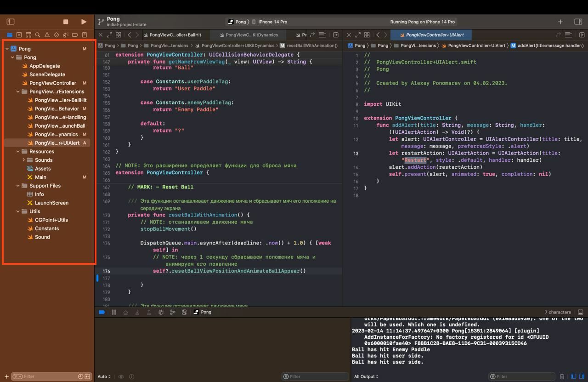
Task: Run the app with the Play button
Action: [84, 21]
